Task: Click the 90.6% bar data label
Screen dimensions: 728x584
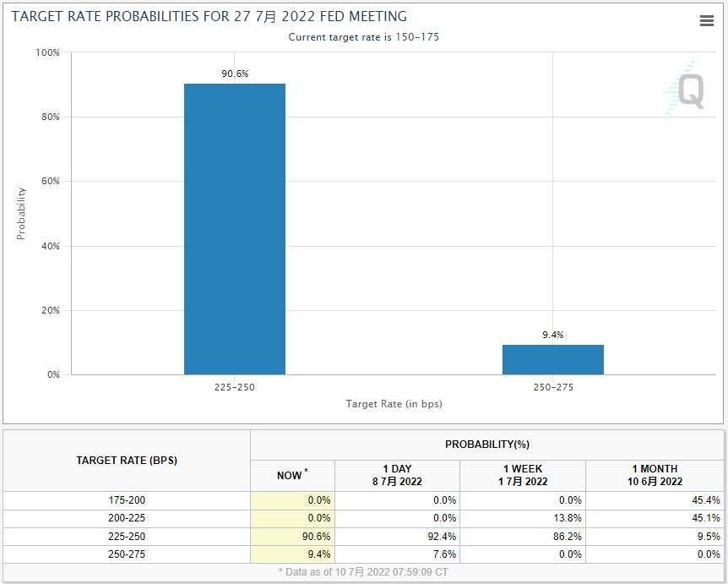Action: (x=235, y=74)
